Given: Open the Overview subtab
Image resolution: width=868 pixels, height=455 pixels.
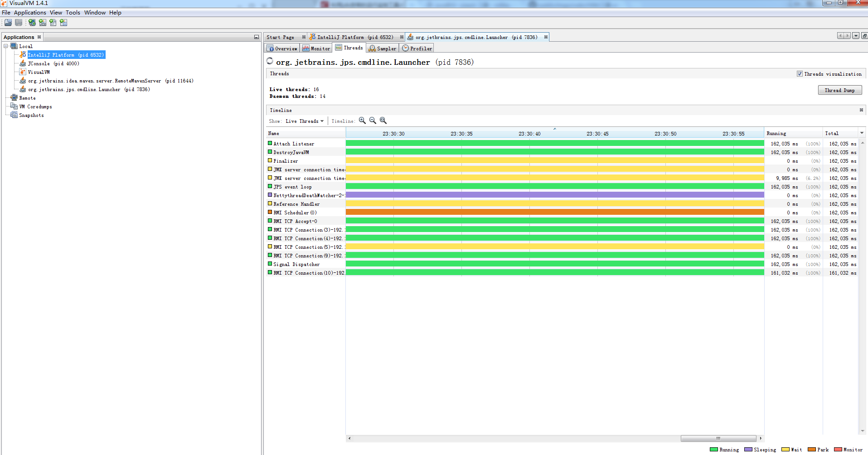Looking at the screenshot, I should [x=282, y=48].
